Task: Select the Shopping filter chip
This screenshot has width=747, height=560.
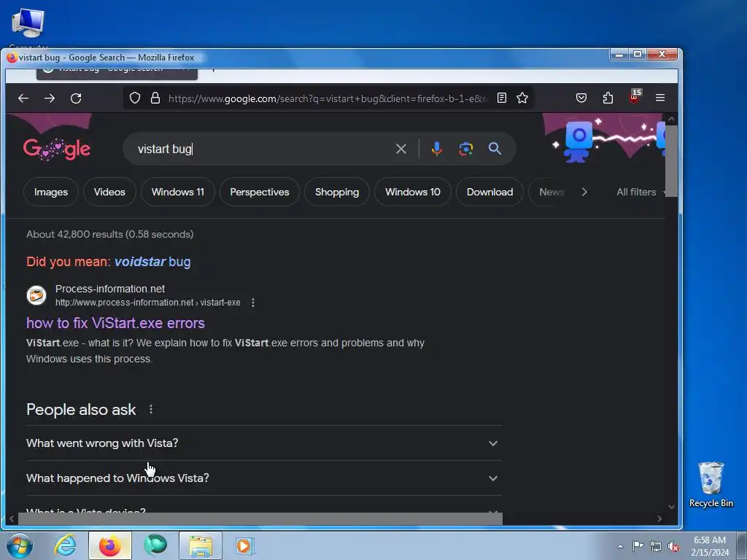Action: 337,192
